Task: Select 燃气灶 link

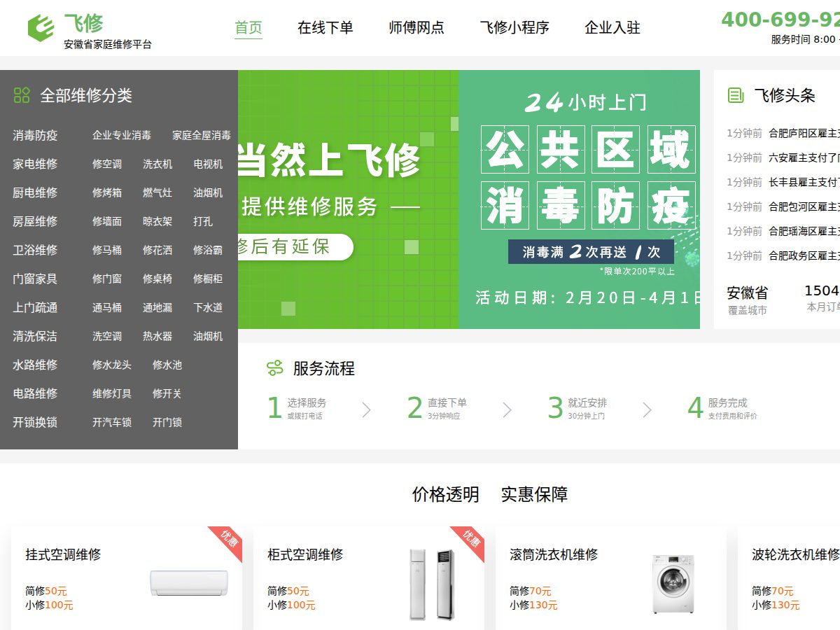Action: click(157, 192)
